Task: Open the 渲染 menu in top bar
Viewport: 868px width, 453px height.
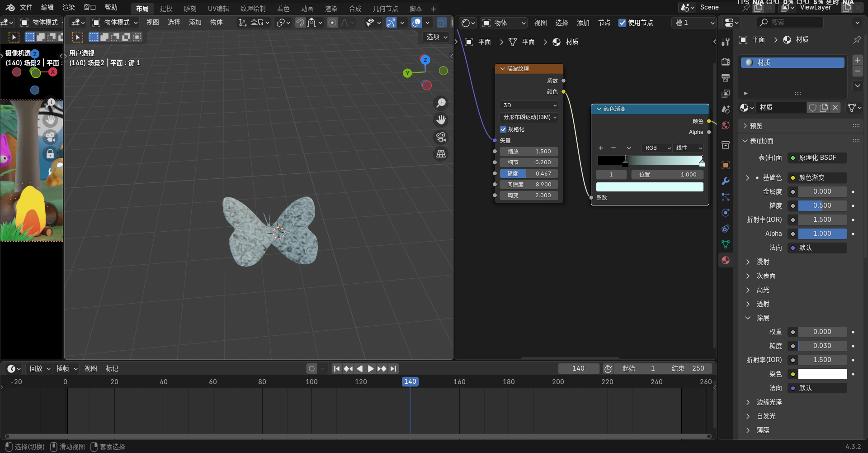Action: pyautogui.click(x=69, y=7)
